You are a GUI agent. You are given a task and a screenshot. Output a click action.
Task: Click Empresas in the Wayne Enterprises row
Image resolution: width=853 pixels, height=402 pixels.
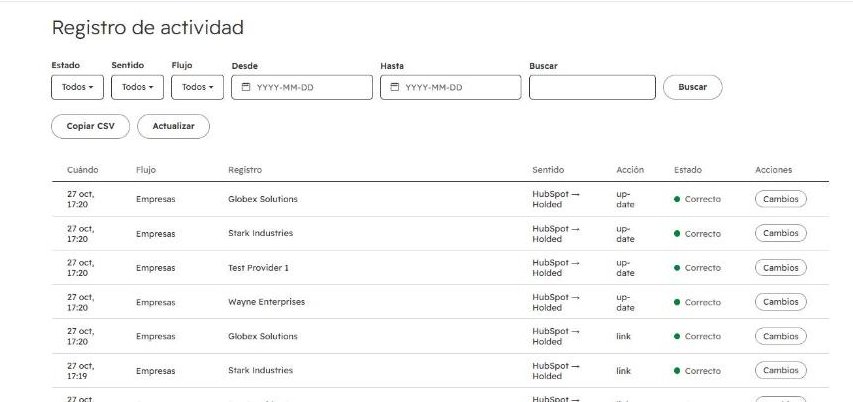pos(156,302)
